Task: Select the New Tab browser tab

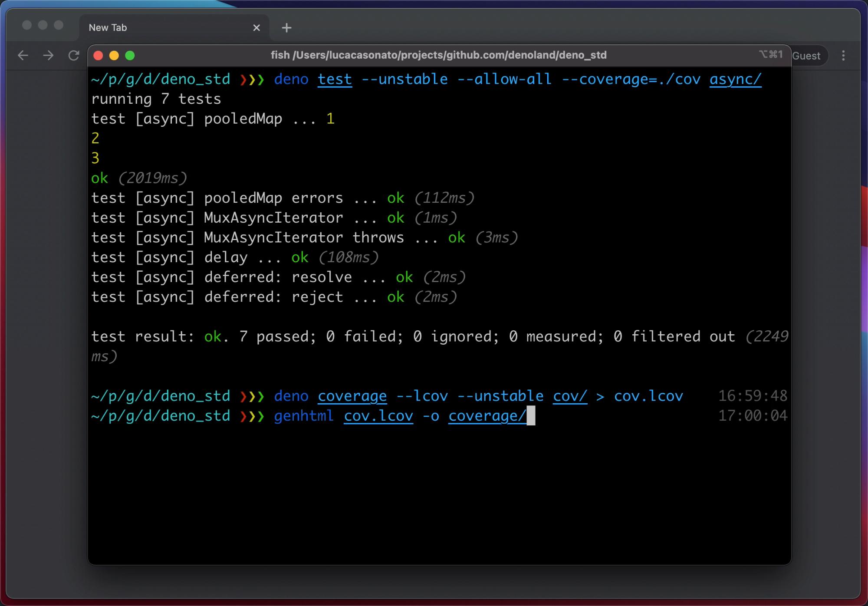Action: coord(174,28)
